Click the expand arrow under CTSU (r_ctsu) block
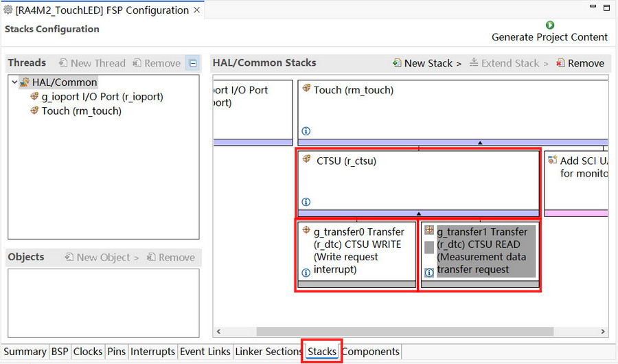Image resolution: width=618 pixels, height=364 pixels. coord(419,214)
